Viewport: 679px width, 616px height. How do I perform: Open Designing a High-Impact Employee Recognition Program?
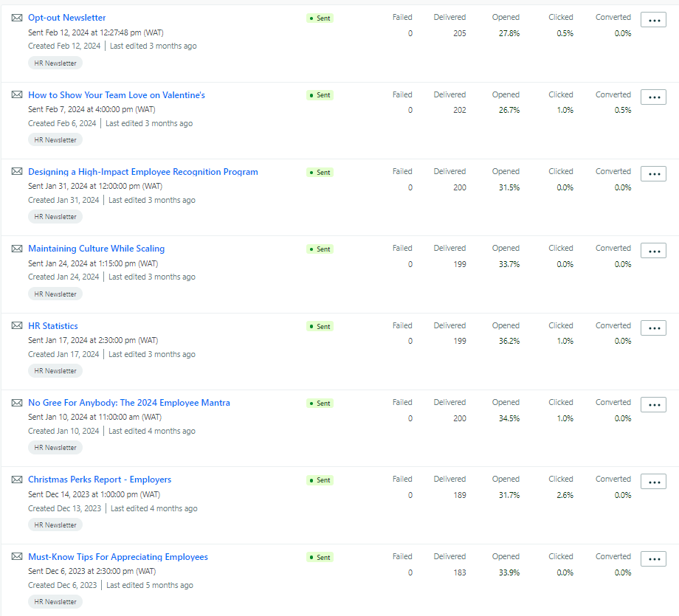(x=143, y=172)
